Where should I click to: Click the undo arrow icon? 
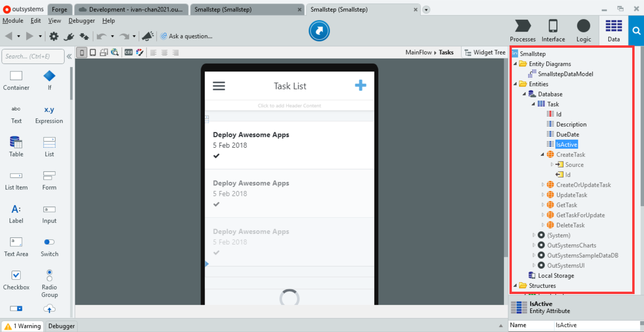(x=101, y=36)
